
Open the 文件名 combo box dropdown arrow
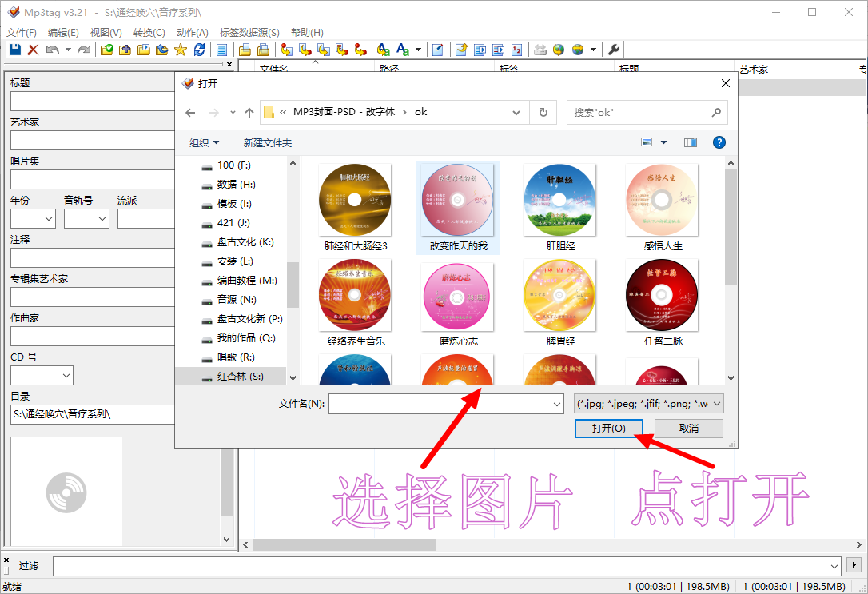pyautogui.click(x=557, y=404)
